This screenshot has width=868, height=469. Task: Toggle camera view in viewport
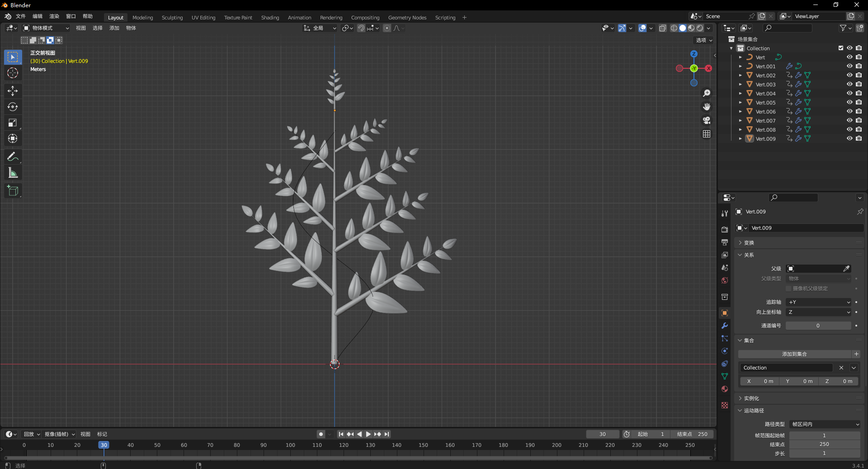(x=707, y=120)
